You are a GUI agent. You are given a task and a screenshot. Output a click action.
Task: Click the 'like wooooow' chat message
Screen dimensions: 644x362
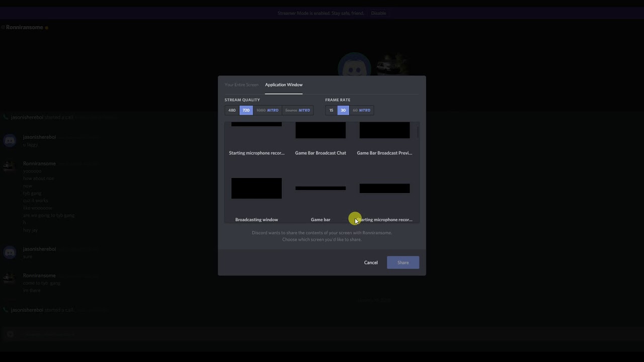tap(38, 208)
